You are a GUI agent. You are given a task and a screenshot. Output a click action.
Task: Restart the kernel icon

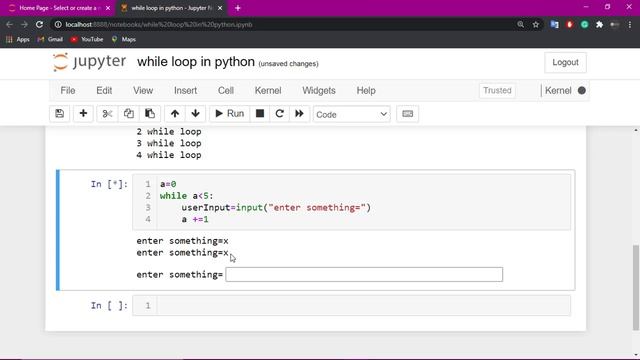tap(280, 114)
